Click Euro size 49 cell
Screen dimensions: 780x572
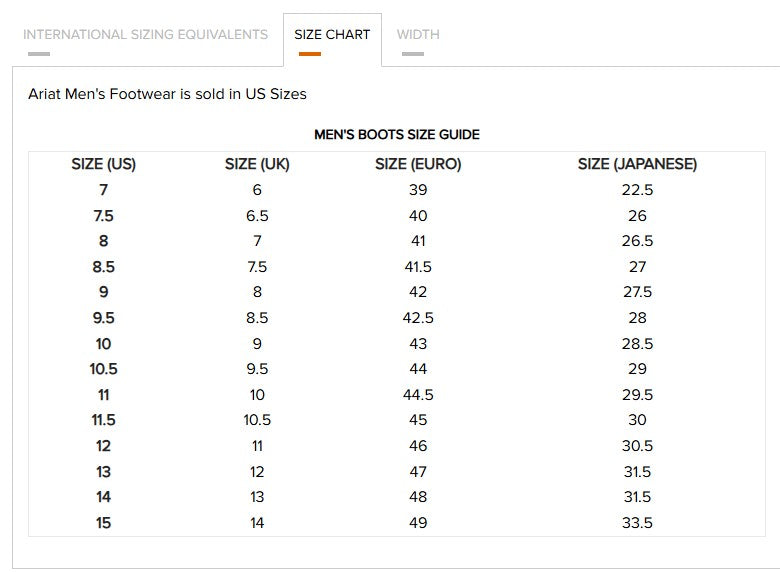(x=418, y=523)
